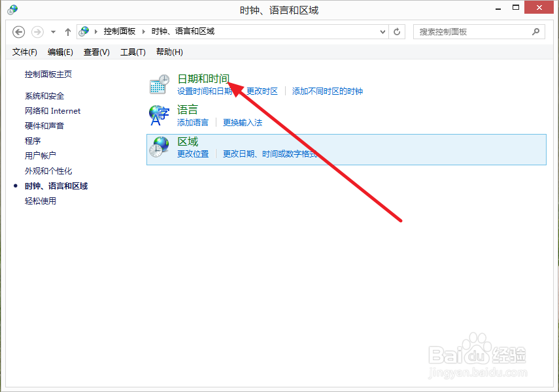This screenshot has width=559, height=392.
Task: Navigate up one level with the up arrow
Action: 68,31
